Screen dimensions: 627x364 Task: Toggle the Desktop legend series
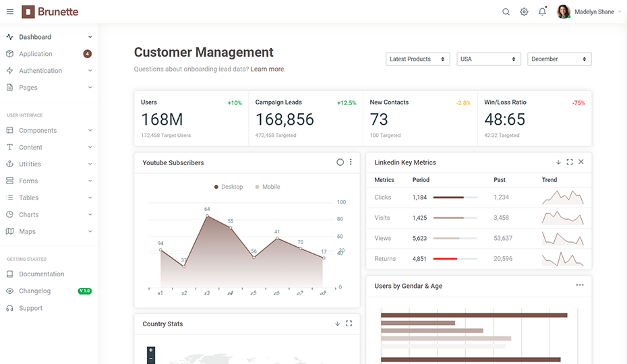[229, 187]
